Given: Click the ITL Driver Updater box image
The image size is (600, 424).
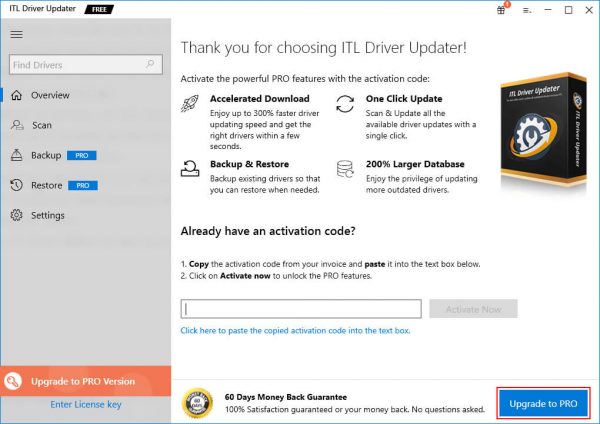Looking at the screenshot, I should [x=543, y=128].
